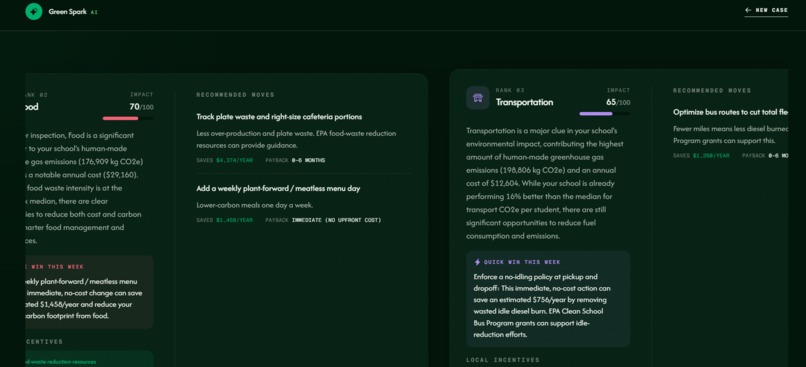Click the 65/100 impact score
Viewport: 806px width, 367px height.
618,102
